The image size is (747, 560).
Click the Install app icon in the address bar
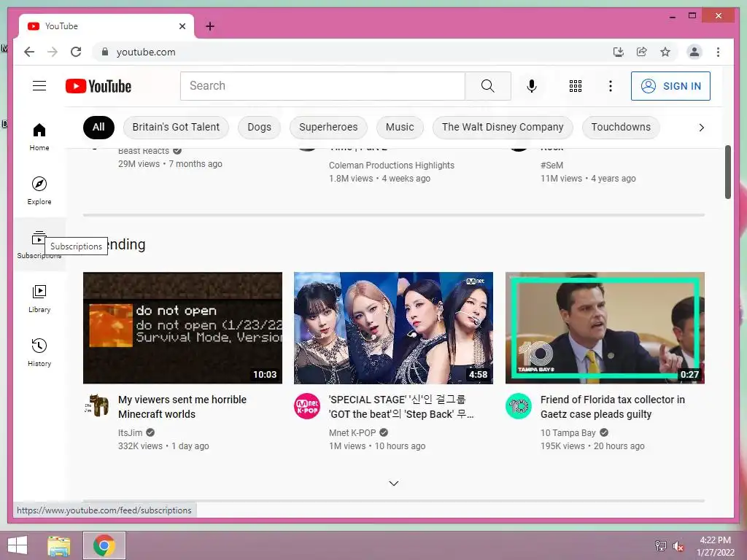point(619,52)
